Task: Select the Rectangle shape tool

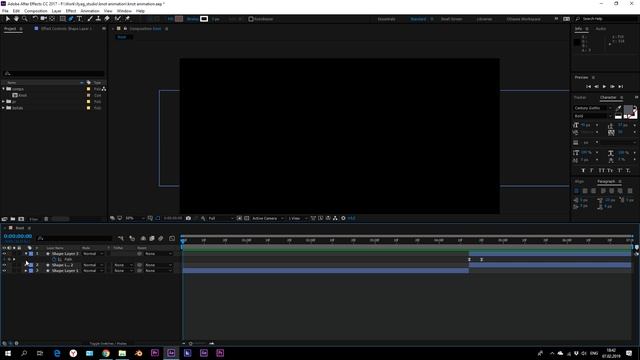Action: tap(62, 19)
